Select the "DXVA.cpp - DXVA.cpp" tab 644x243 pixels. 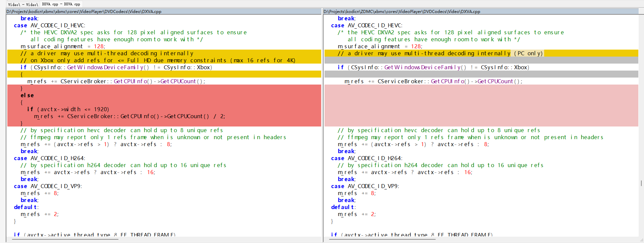point(61,4)
